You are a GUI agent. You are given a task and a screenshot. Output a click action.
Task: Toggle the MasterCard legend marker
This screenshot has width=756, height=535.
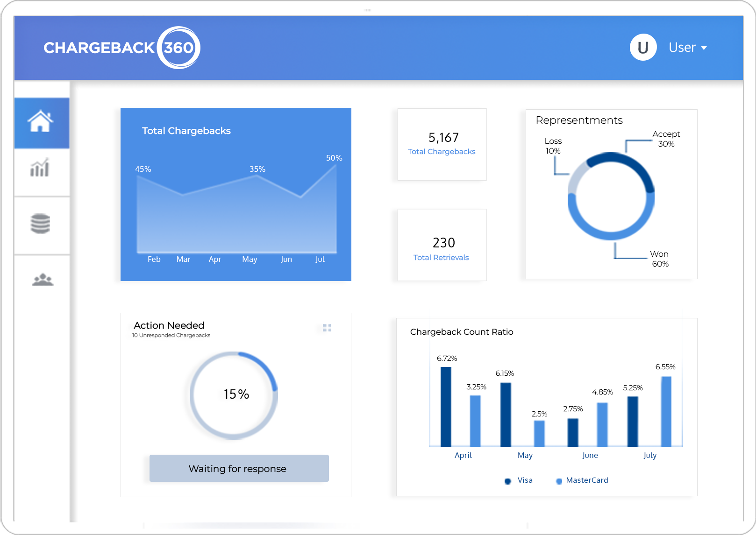[x=559, y=481]
